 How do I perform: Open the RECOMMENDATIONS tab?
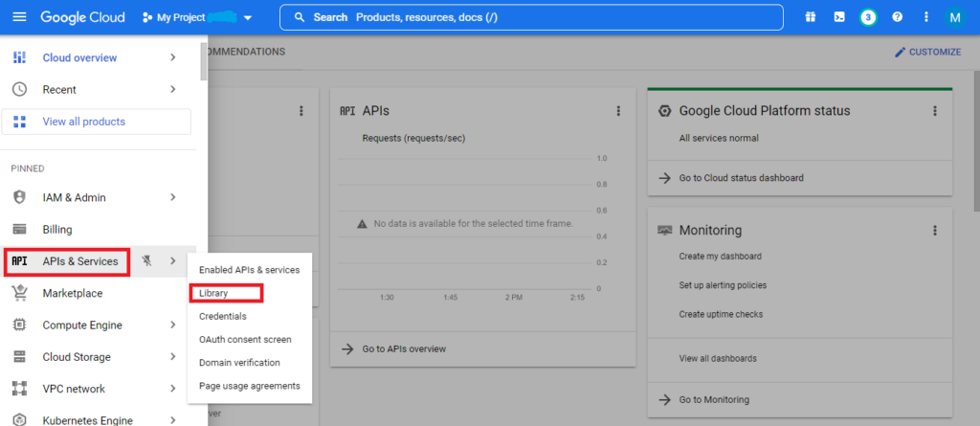246,52
